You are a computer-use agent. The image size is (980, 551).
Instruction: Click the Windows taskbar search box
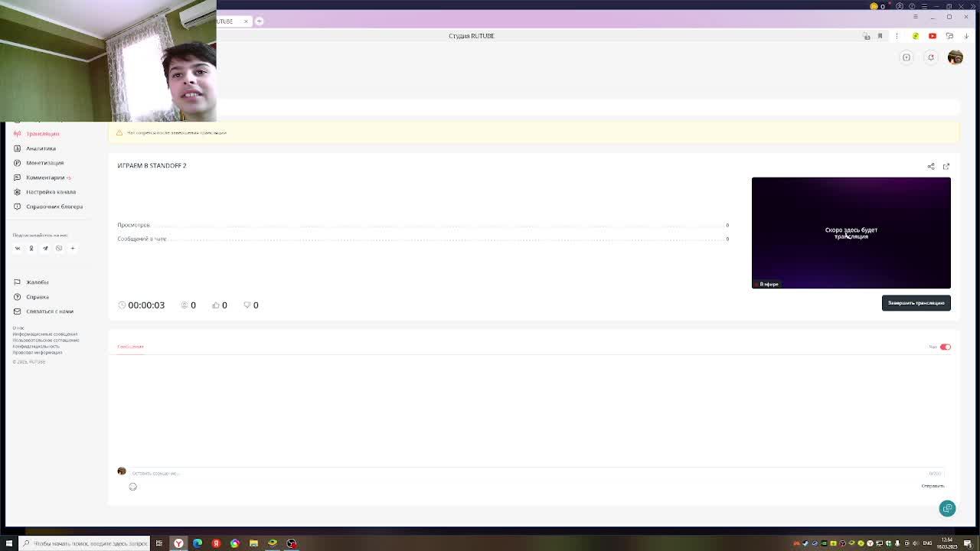(x=84, y=543)
